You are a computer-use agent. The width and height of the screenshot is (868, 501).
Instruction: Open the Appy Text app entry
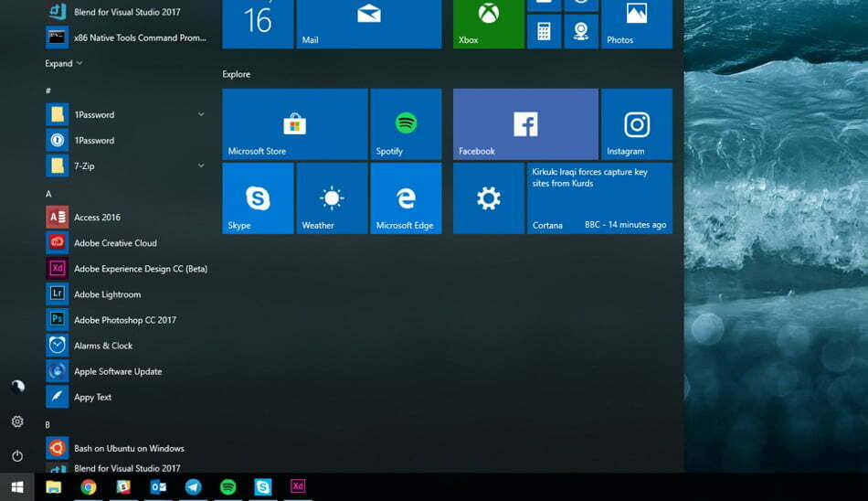click(126, 397)
